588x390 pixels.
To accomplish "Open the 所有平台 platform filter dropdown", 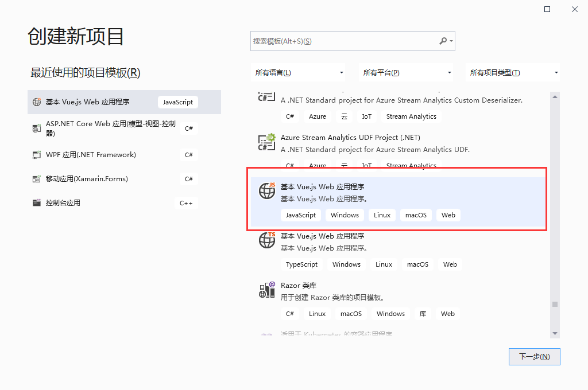I will pyautogui.click(x=407, y=73).
